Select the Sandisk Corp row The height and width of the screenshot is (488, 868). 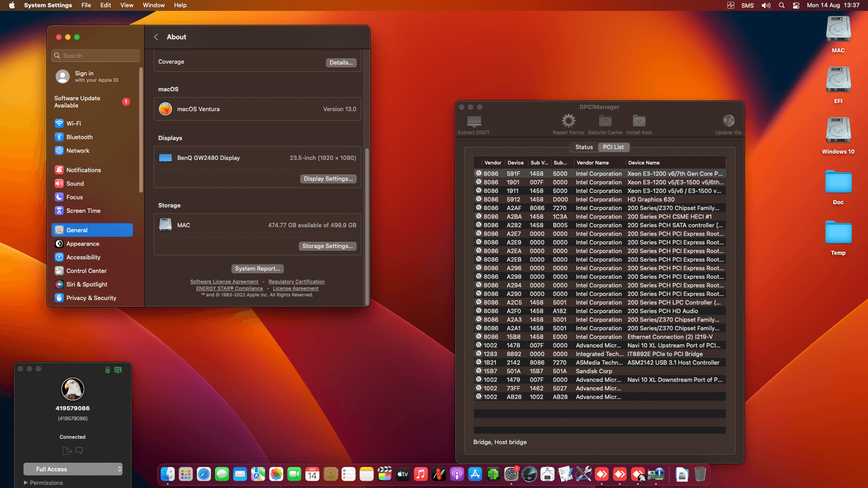click(599, 371)
